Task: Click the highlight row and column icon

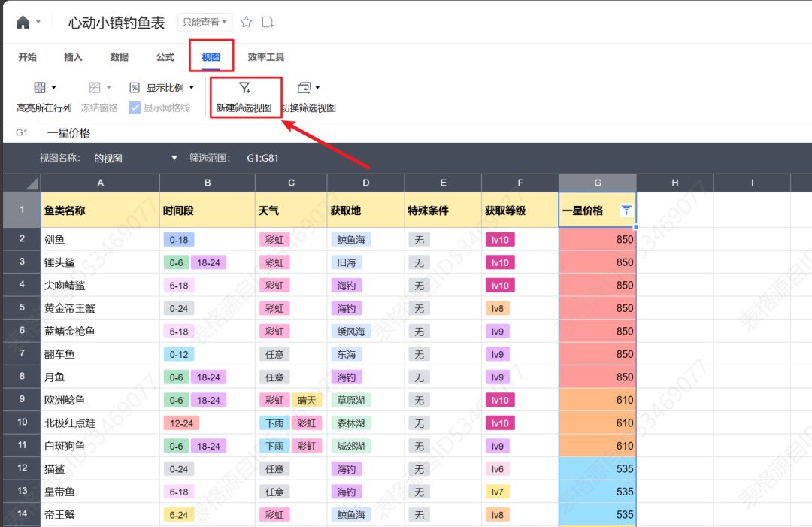Action: click(x=41, y=88)
